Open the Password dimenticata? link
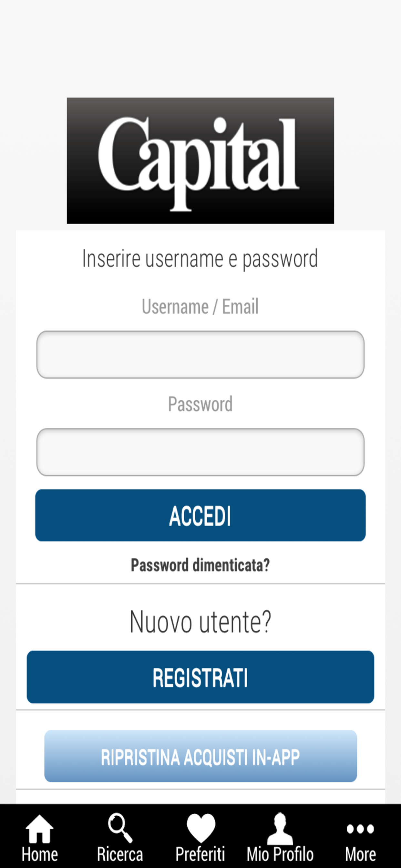The width and height of the screenshot is (401, 868). (x=200, y=564)
